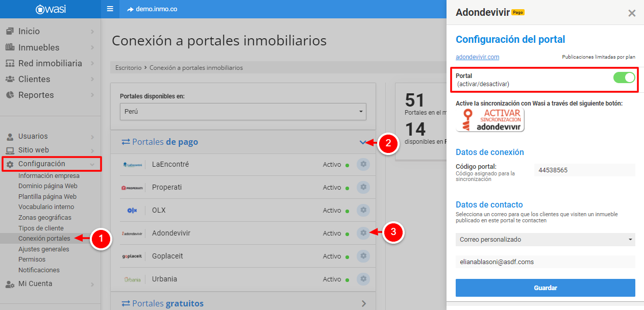Open the Correo personalizado dropdown

(x=545, y=240)
